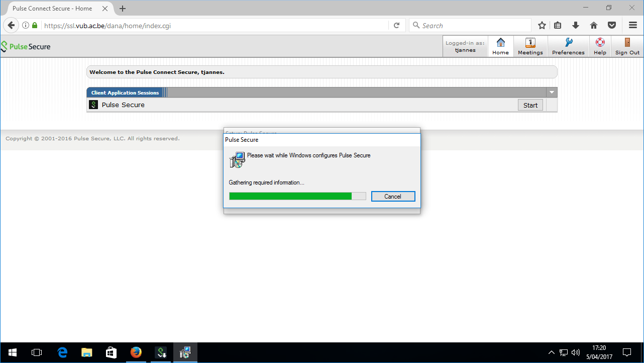Open the Firefox hamburger menu
The width and height of the screenshot is (644, 363).
click(633, 25)
